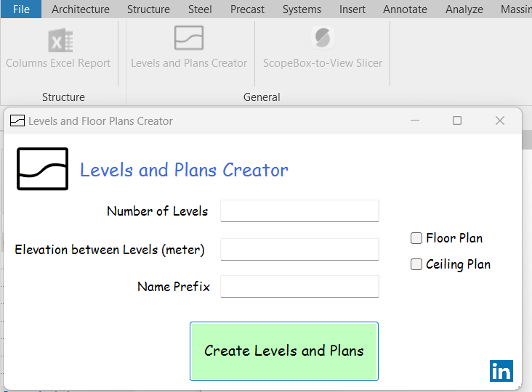This screenshot has height=392, width=532.
Task: Click the Number of Levels input field
Action: (299, 211)
